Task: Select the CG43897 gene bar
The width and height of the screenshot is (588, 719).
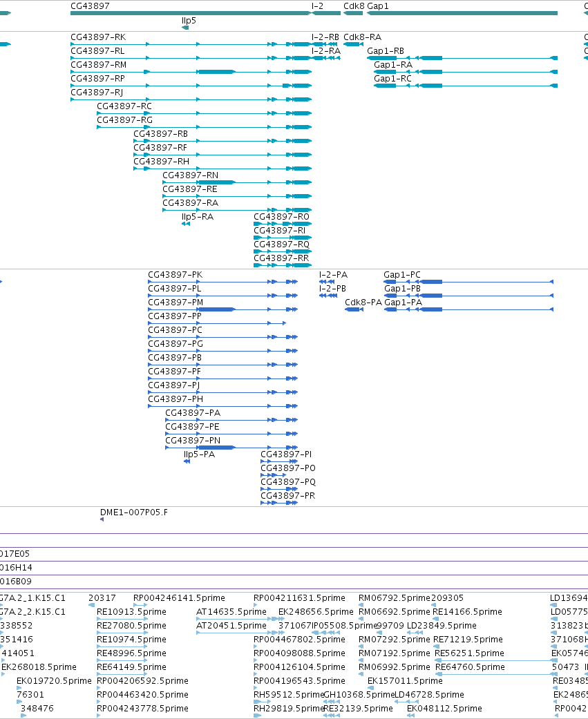Action: pos(191,13)
